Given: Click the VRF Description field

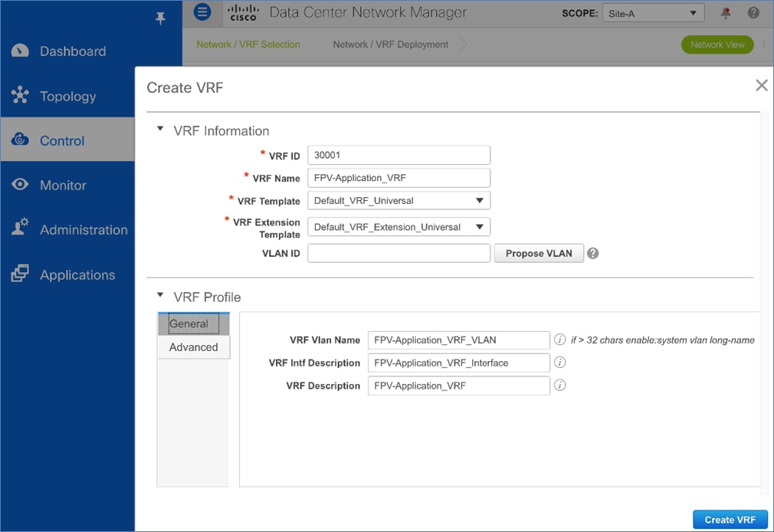Looking at the screenshot, I should (x=458, y=386).
